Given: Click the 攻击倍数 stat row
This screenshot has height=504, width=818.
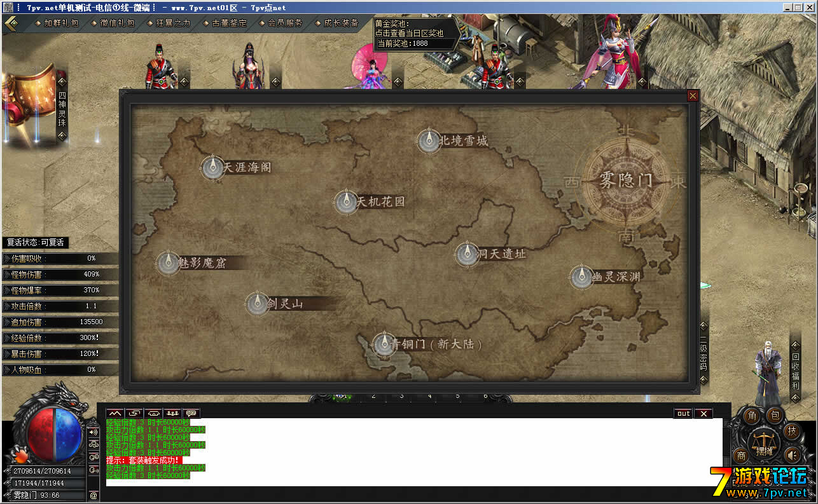Looking at the screenshot, I should click(x=60, y=306).
